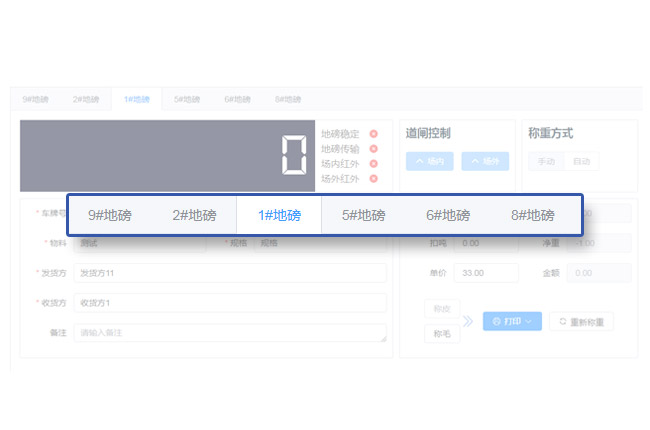Viewport: 650px width, 430px height.
Task: Switch to enlarged 5#地磅 tab
Action: tap(363, 215)
